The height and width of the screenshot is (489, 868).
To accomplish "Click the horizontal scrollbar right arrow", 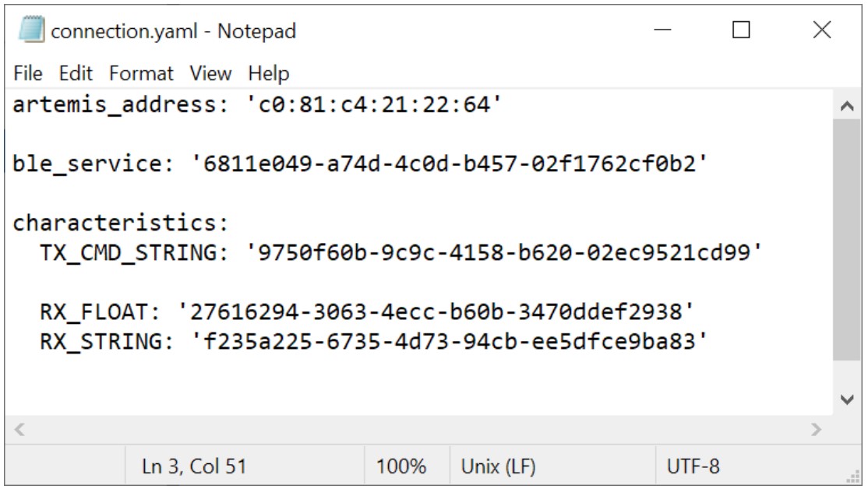I will click(817, 429).
